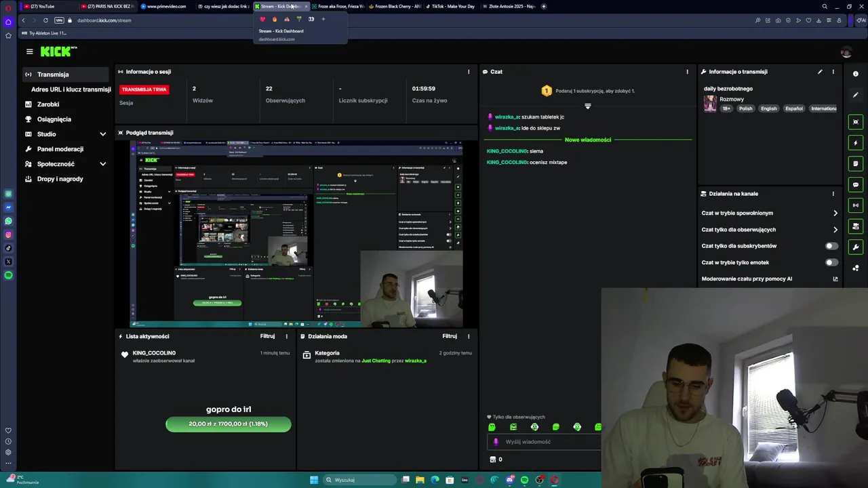Click the collapse arrow below gift subscription banner
The height and width of the screenshot is (488, 868).
click(588, 106)
